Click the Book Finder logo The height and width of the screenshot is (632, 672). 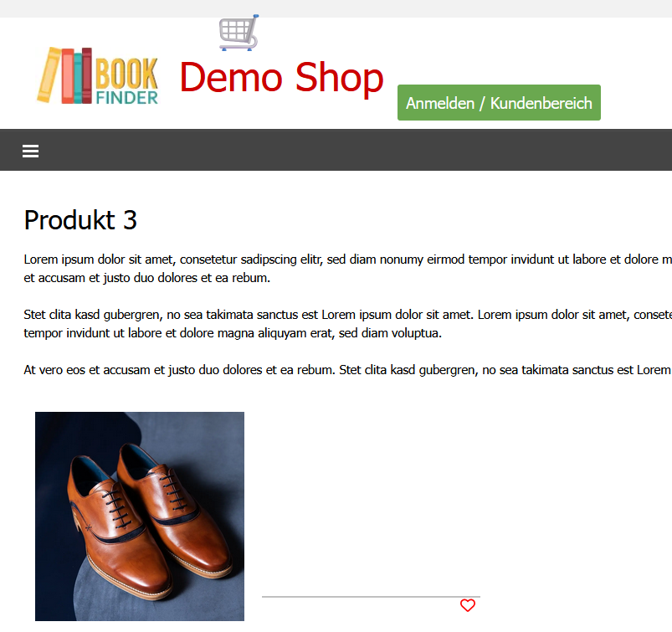(98, 75)
